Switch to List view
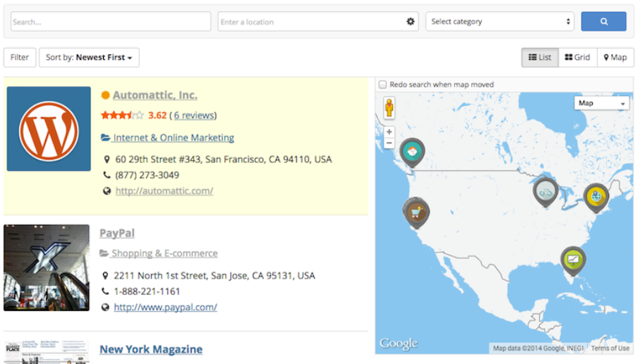The image size is (640, 364). point(540,58)
